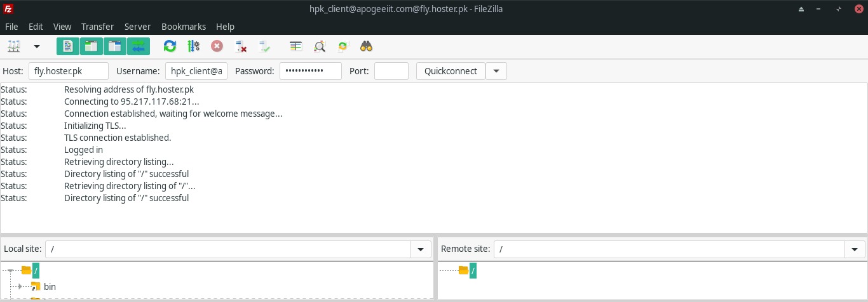Open the Site Manager dropdown arrow
The width and height of the screenshot is (868, 302).
(36, 46)
